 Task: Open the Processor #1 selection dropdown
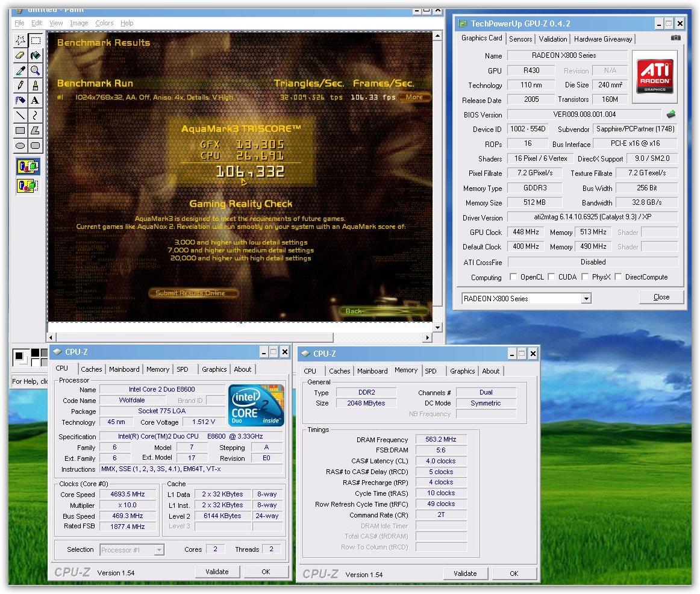pos(159,550)
